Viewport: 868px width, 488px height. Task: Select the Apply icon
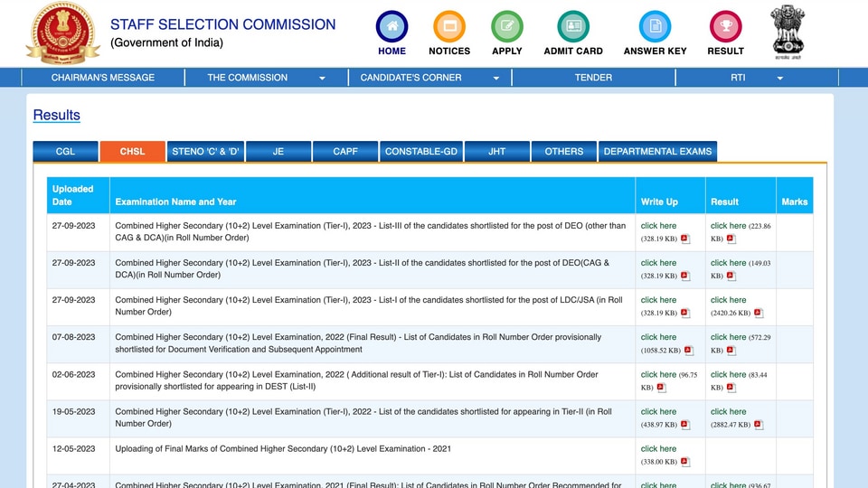point(507,26)
